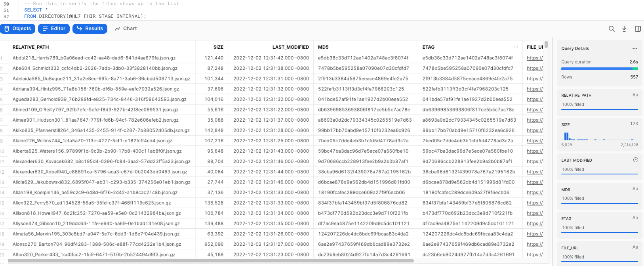Toggle the Results pane button
The image size is (644, 266).
[x=90, y=29]
